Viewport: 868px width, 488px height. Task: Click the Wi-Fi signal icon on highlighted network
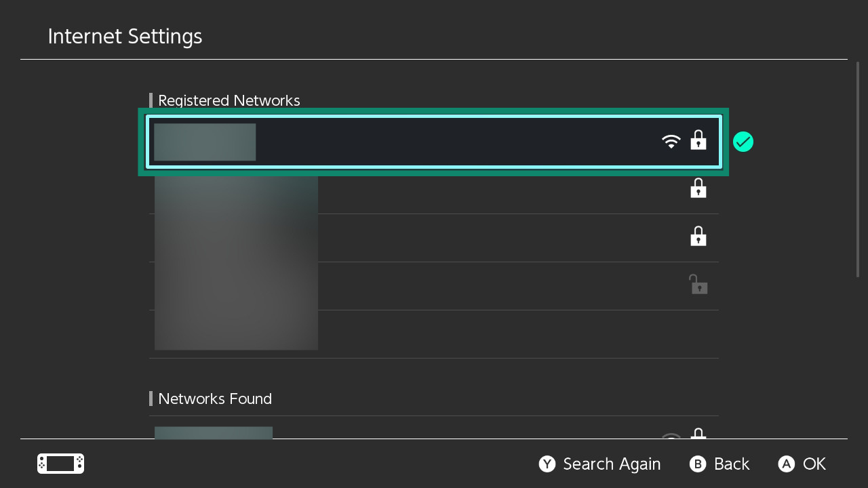point(671,141)
